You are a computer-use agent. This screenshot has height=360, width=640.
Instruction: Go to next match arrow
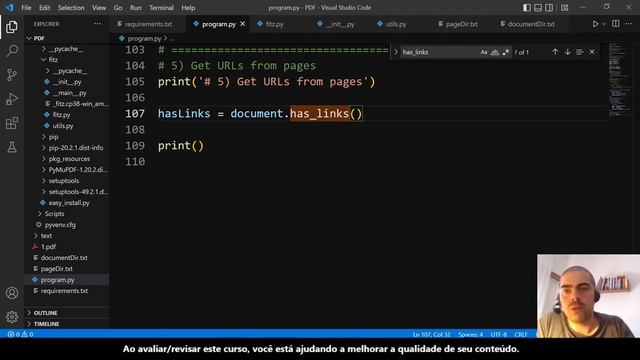(x=567, y=52)
